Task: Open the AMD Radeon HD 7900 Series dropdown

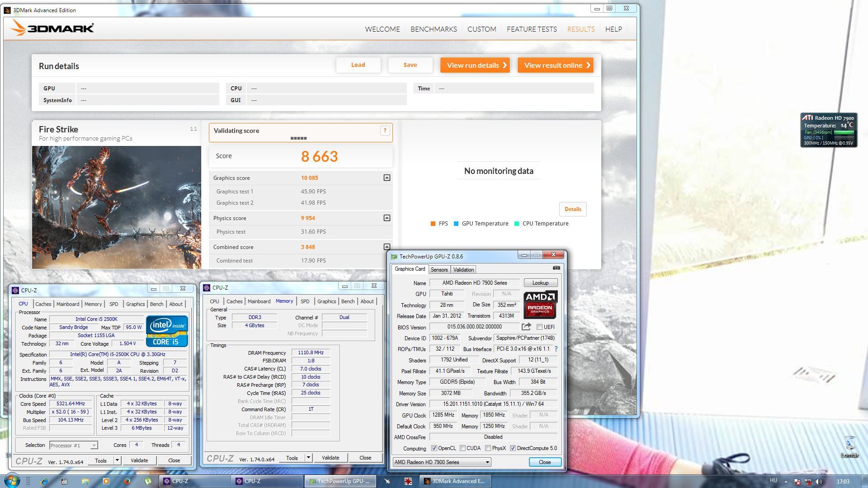Action: 487,462
